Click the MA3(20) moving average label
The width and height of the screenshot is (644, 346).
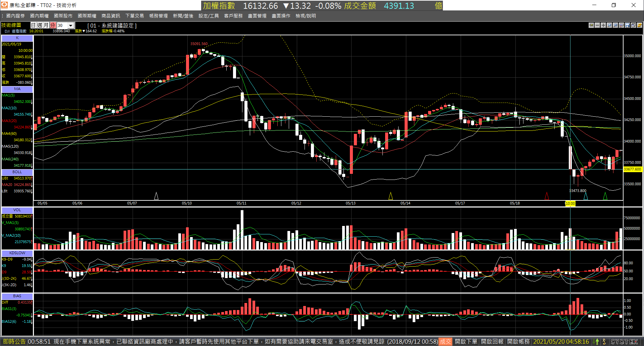(x=9, y=121)
